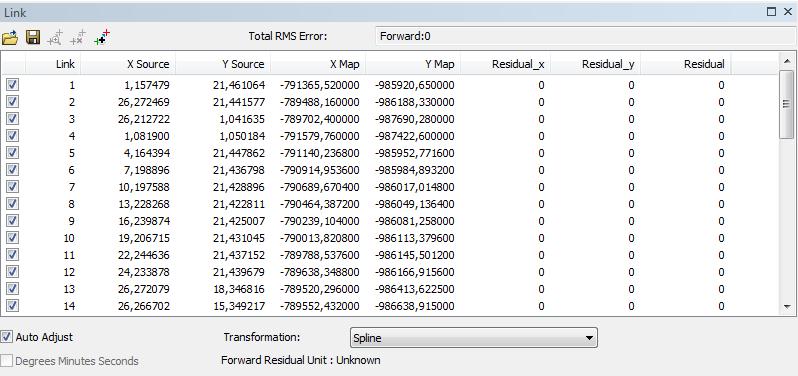Disable link 9 using its checkbox

13,221
